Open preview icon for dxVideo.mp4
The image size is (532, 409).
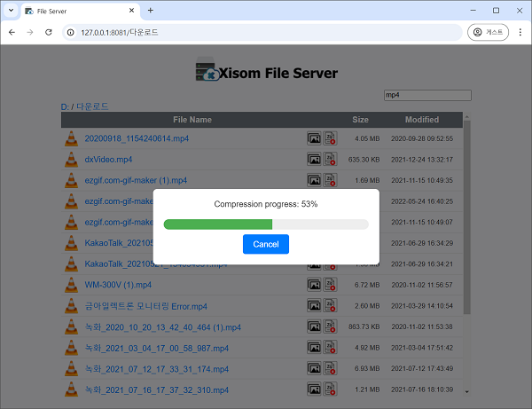pos(314,159)
